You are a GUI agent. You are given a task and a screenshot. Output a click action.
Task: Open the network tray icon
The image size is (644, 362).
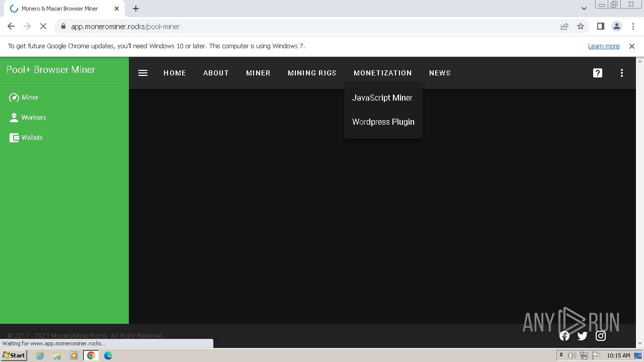coord(584,355)
